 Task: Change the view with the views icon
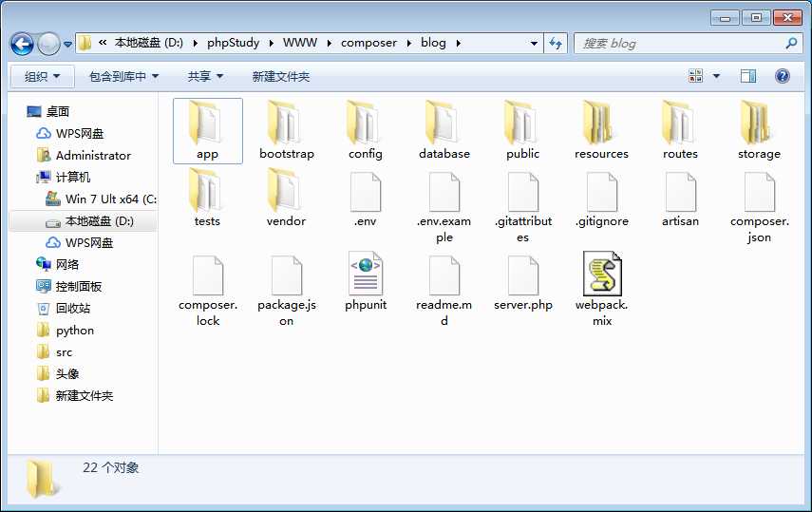[x=695, y=76]
